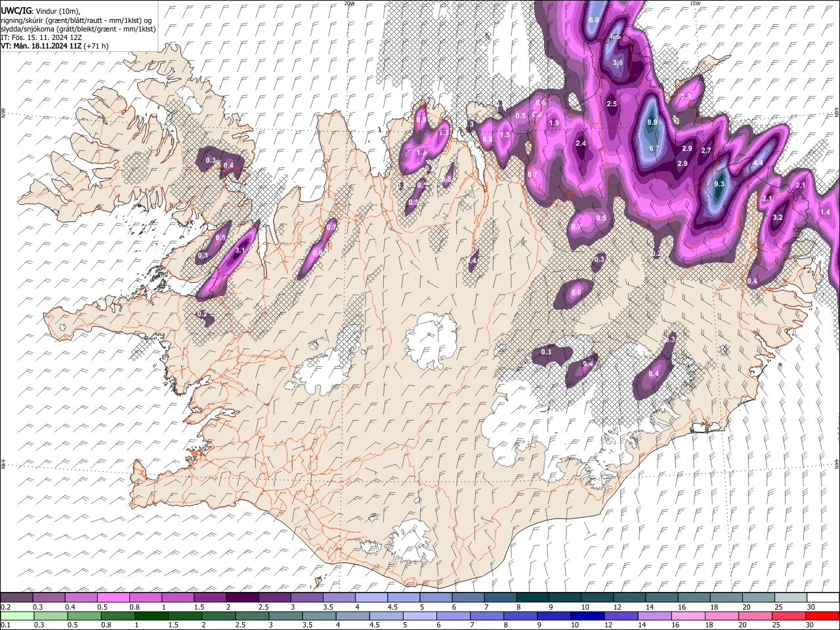Click the 20W longitude label
The height and width of the screenshot is (630, 840).
349,3
